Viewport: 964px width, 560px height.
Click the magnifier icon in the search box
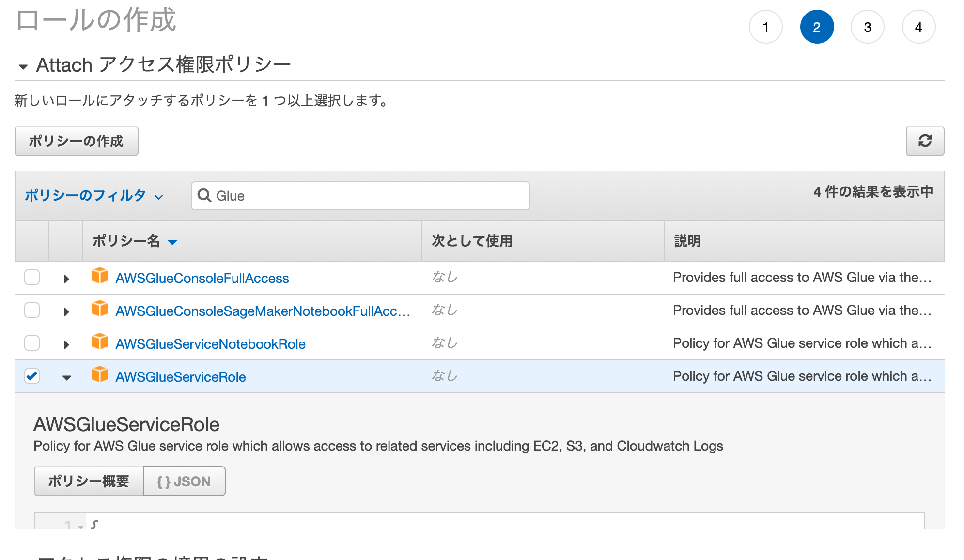coord(204,195)
